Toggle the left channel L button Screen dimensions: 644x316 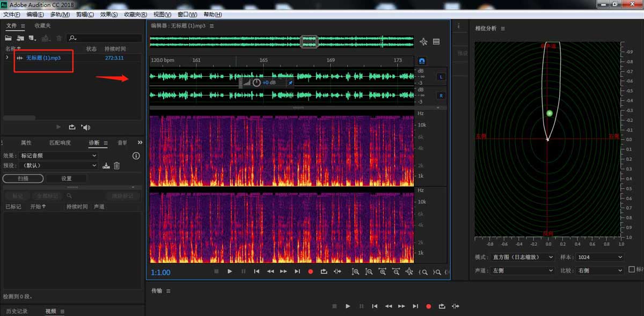[x=441, y=77]
